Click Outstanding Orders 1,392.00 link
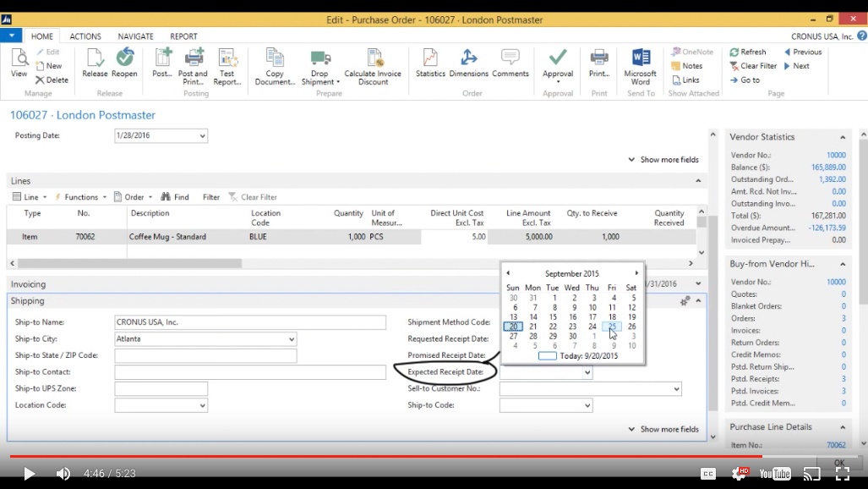Image resolution: width=868 pixels, height=489 pixels. coord(832,179)
